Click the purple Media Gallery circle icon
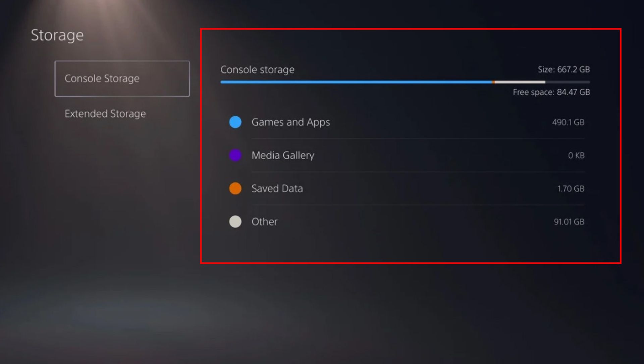This screenshot has width=644, height=364. 235,155
